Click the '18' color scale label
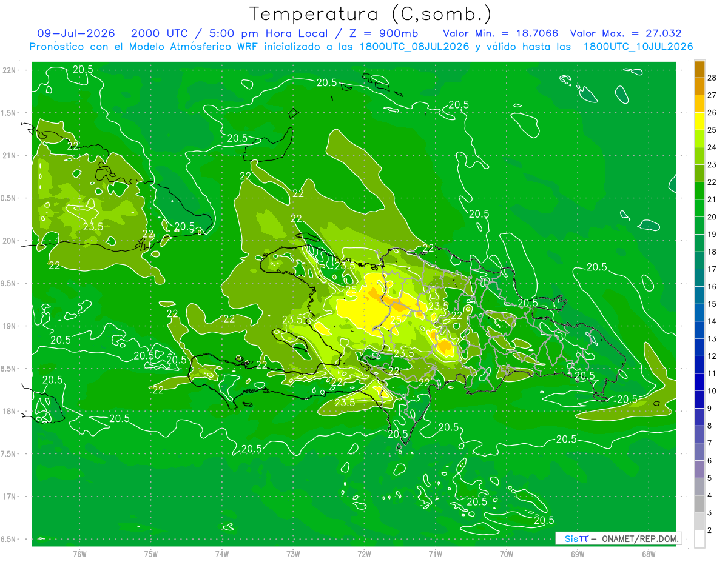This screenshot has width=728, height=562. point(712,252)
